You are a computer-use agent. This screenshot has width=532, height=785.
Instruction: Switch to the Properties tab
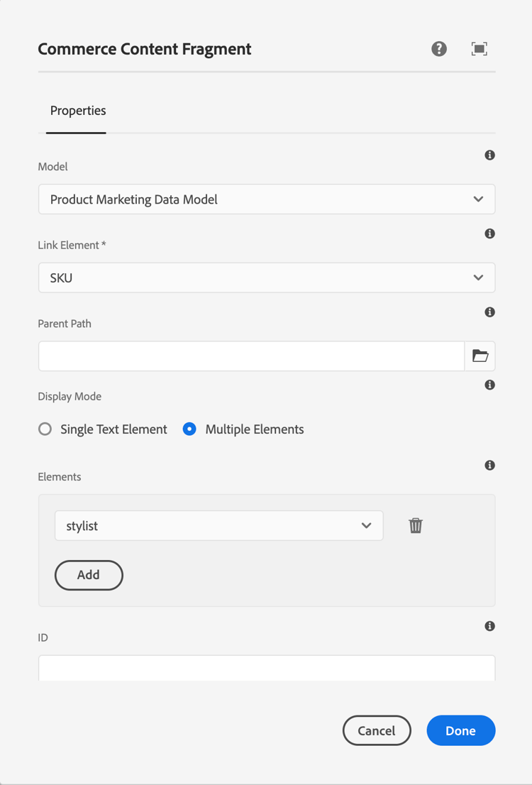pyautogui.click(x=78, y=111)
